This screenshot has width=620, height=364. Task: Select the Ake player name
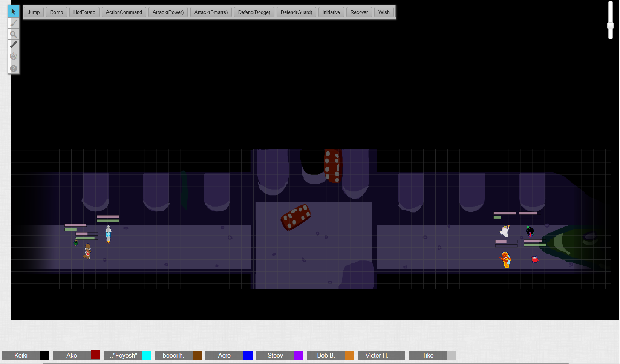(72, 355)
